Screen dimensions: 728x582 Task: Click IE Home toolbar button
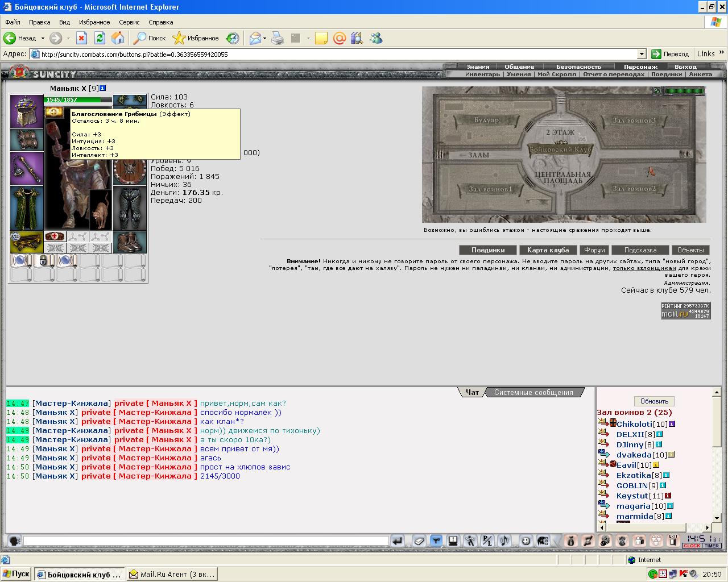coord(118,38)
